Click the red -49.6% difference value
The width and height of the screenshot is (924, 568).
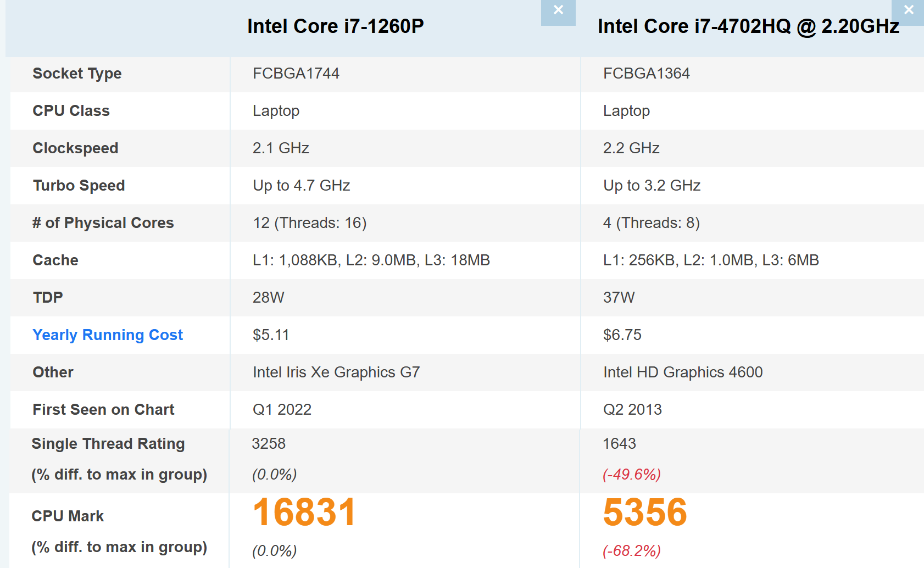632,474
